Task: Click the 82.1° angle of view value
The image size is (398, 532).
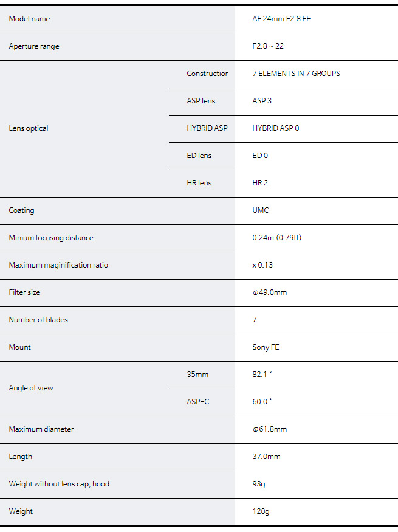Action: coord(262,375)
